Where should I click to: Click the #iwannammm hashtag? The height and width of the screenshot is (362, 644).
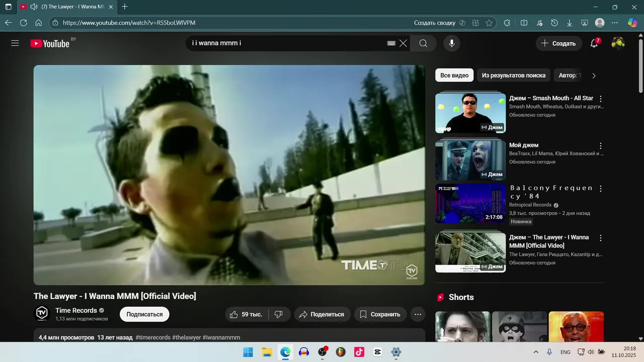click(221, 337)
